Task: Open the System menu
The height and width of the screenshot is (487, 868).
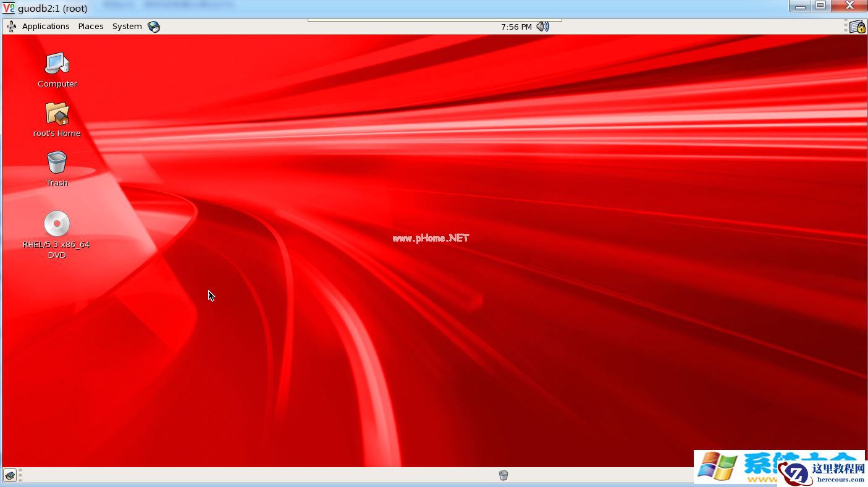Action: coord(127,26)
